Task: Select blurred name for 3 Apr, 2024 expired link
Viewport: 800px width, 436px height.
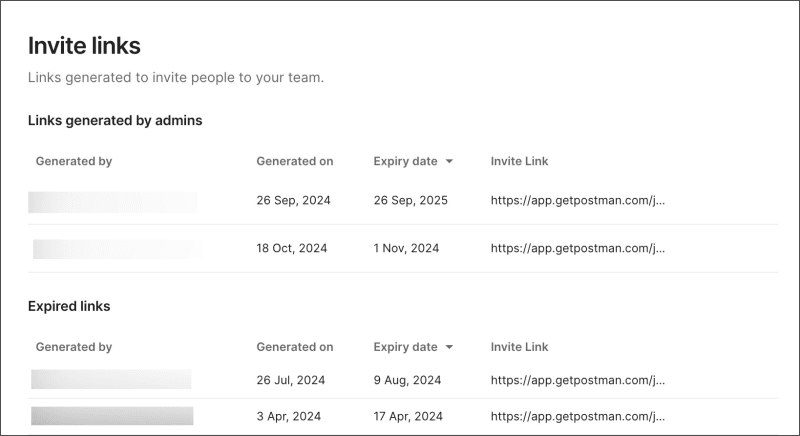Action: 112,416
